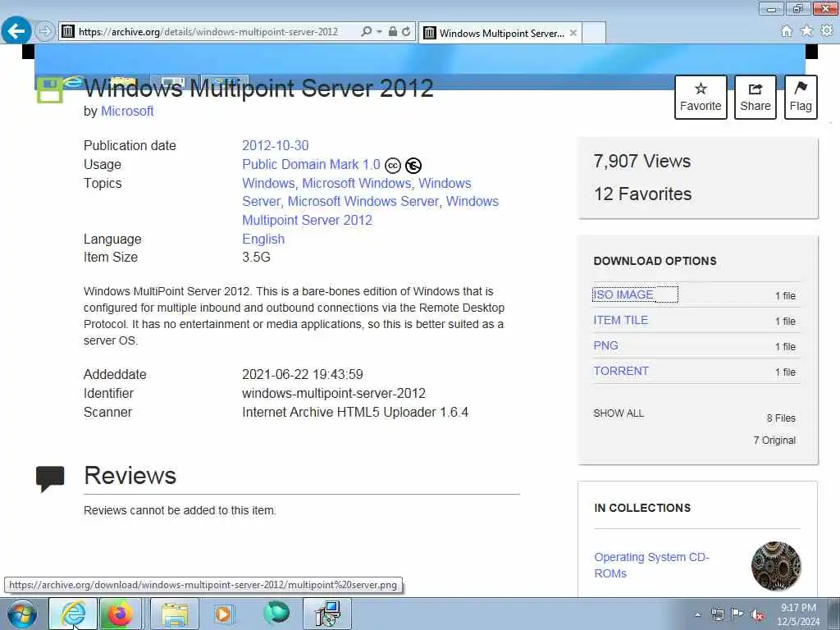The image size is (840, 630).
Task: Click the TORRENT download option
Action: pyautogui.click(x=621, y=372)
